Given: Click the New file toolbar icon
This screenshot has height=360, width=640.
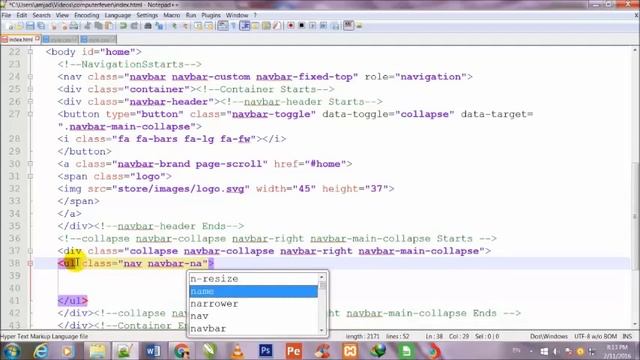Looking at the screenshot, I should pyautogui.click(x=11, y=26).
